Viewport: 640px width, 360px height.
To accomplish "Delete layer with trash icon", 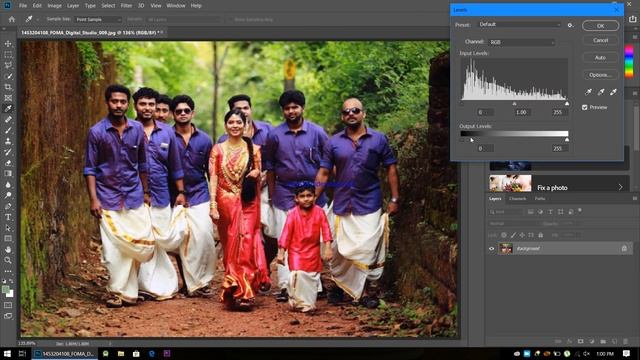I will (x=625, y=341).
